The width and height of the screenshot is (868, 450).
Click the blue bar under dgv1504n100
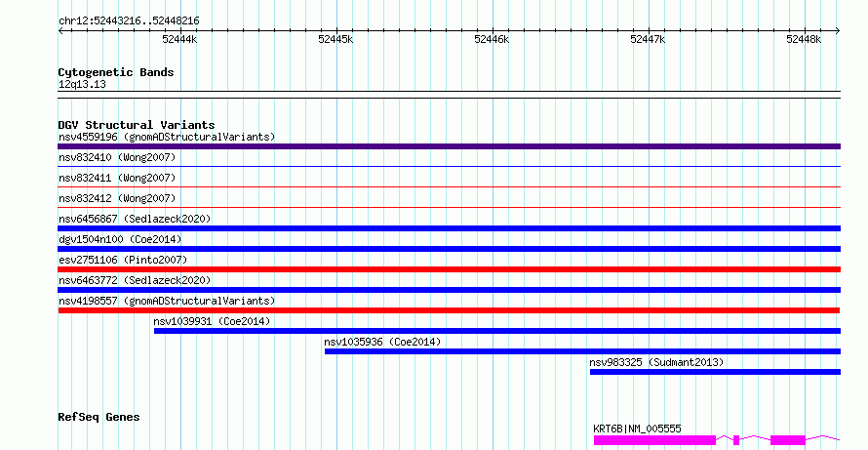(449, 249)
